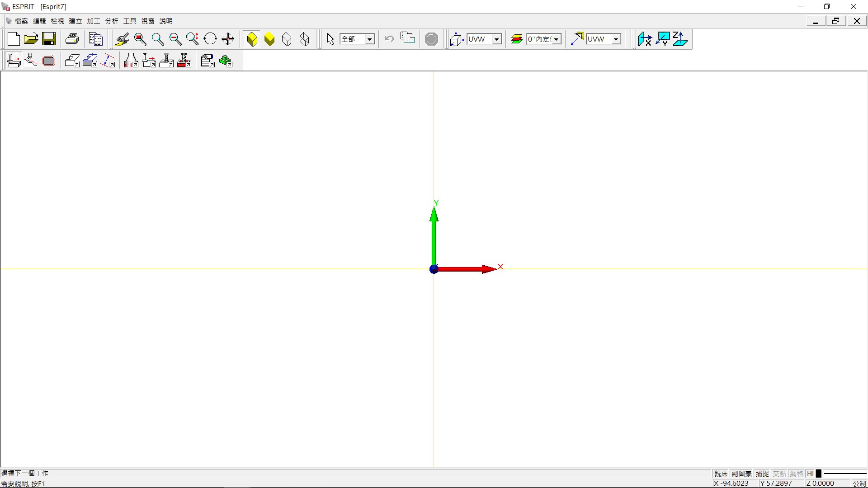868x488 pixels.
Task: Toggle 交點 intersection mode in status bar
Action: 779,474
